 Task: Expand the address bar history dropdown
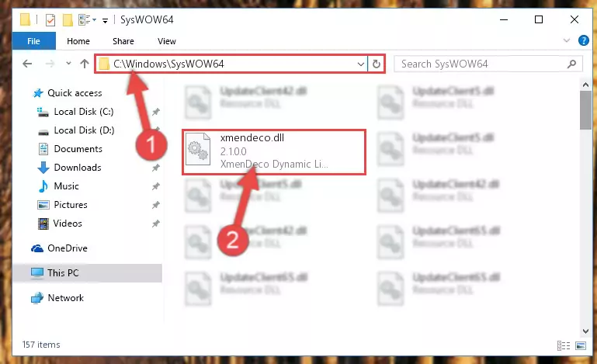coord(360,64)
